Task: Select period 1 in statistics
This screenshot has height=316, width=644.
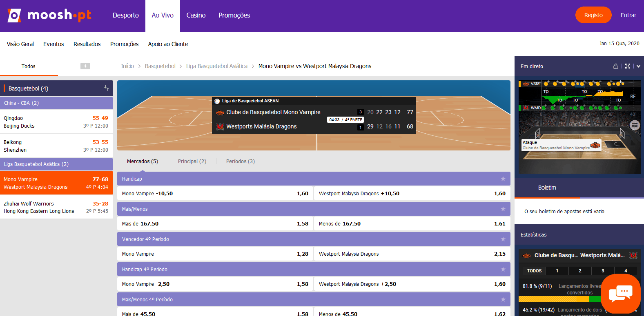Action: [x=557, y=271]
